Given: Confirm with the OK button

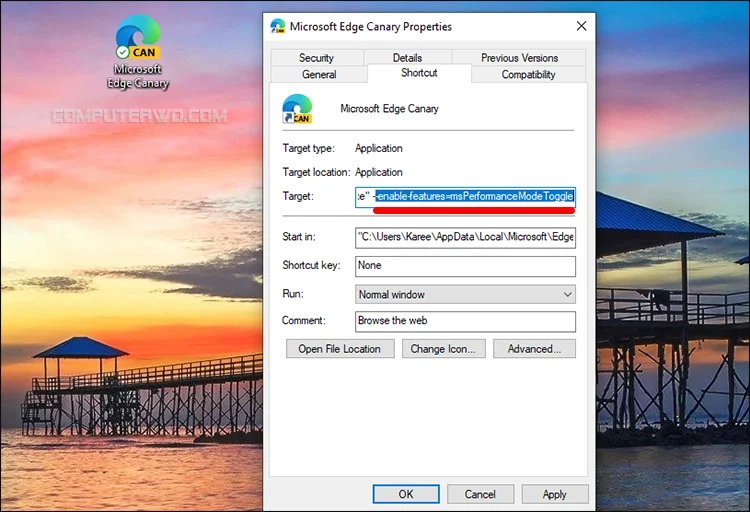Looking at the screenshot, I should tap(406, 494).
